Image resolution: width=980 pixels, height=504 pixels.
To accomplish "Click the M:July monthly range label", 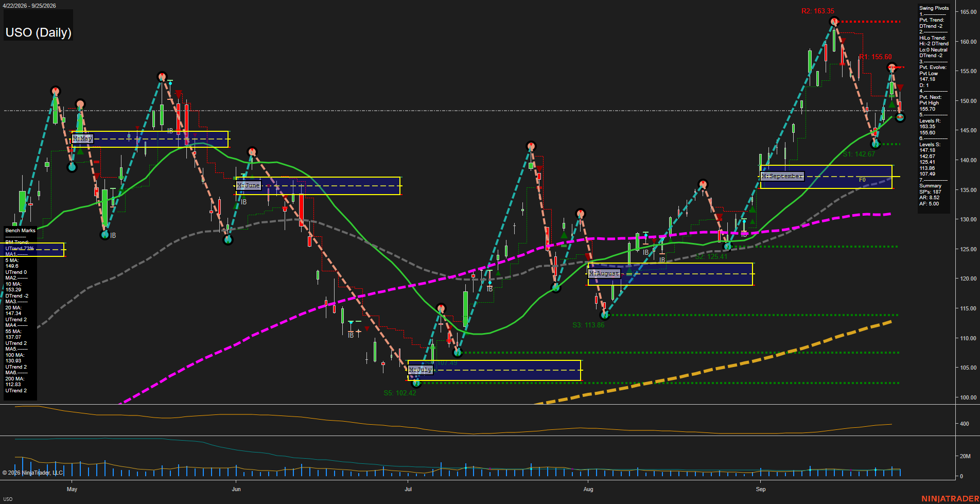I will [420, 370].
